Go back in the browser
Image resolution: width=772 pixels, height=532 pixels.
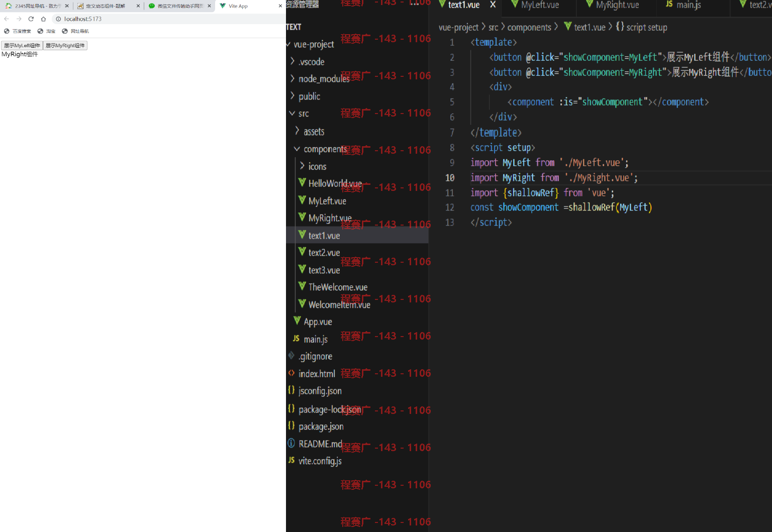tap(7, 19)
